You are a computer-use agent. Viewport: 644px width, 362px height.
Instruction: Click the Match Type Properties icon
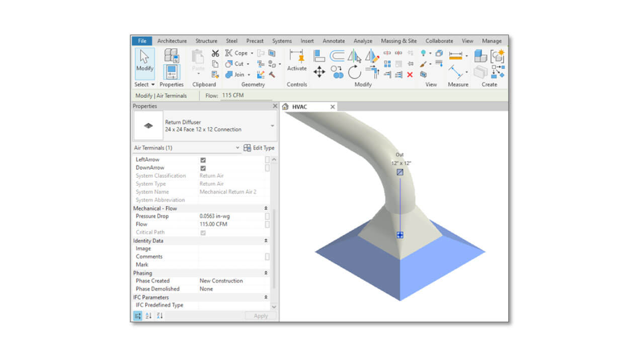coord(215,74)
